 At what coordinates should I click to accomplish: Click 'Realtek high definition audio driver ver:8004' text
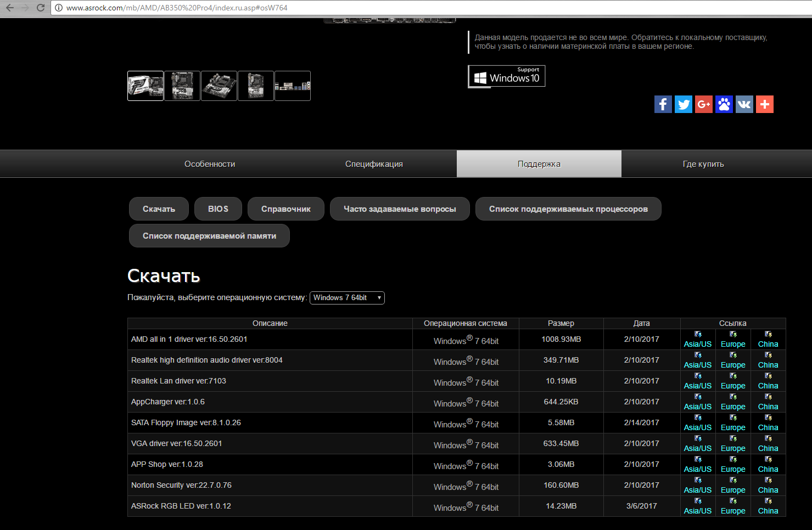click(207, 360)
